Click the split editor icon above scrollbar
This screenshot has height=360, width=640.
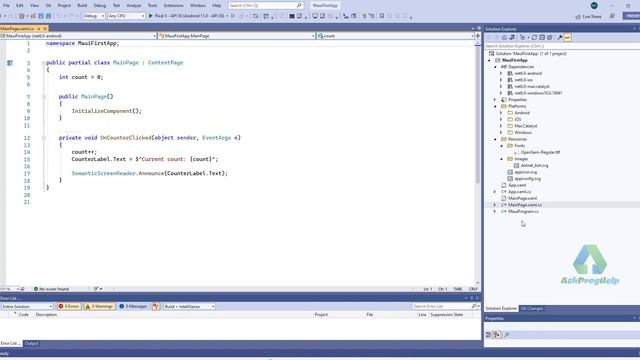[x=478, y=36]
